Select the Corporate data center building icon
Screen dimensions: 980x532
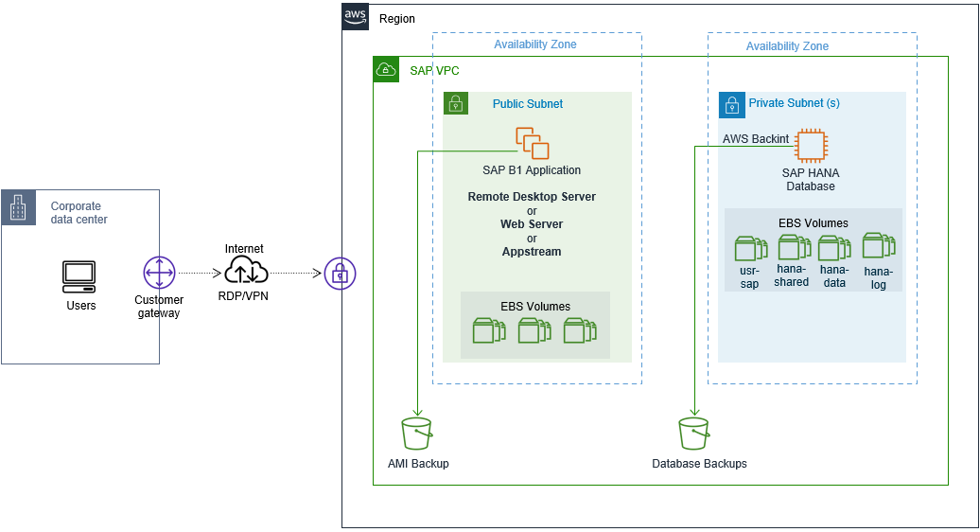pos(18,207)
